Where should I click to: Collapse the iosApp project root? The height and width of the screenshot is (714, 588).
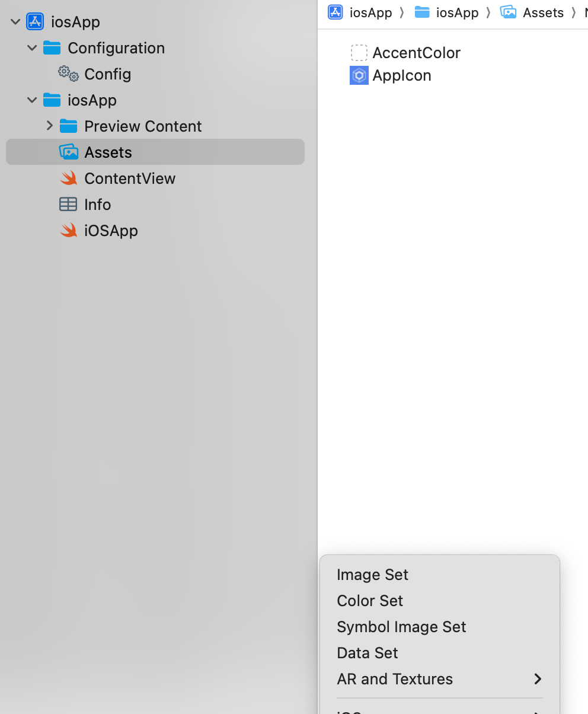click(15, 22)
